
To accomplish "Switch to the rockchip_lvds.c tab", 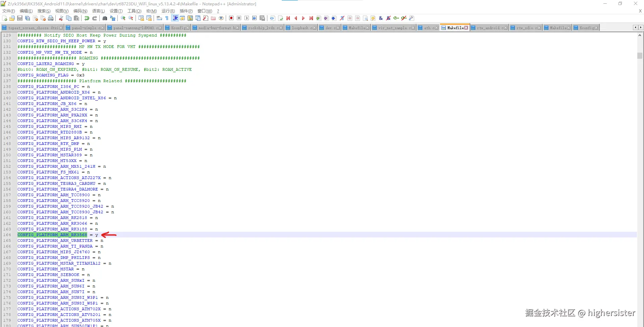I will coord(263,28).
